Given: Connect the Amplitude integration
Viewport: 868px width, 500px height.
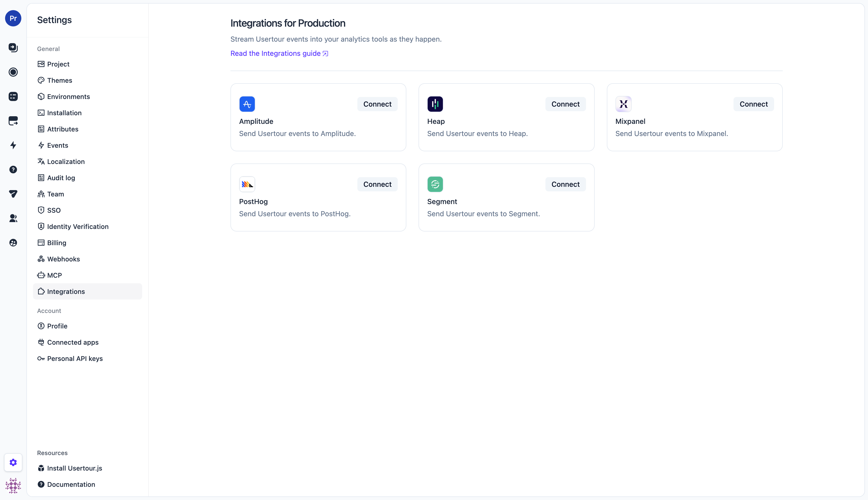Looking at the screenshot, I should pos(377,104).
